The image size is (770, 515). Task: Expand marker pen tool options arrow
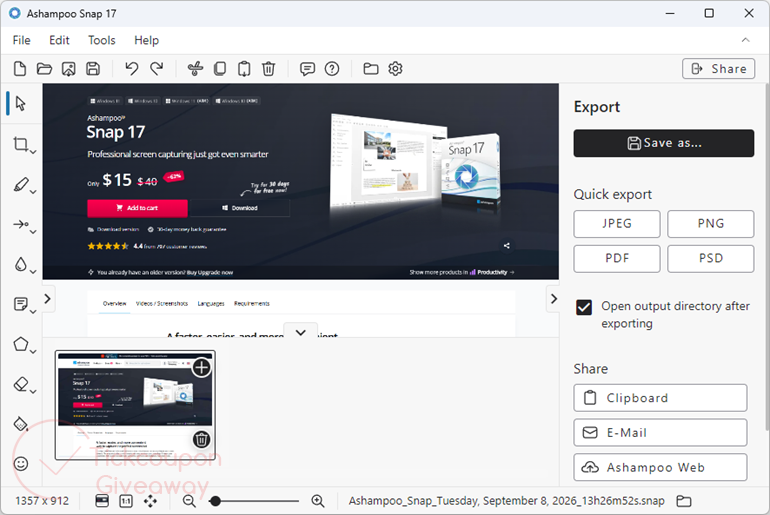33,192
